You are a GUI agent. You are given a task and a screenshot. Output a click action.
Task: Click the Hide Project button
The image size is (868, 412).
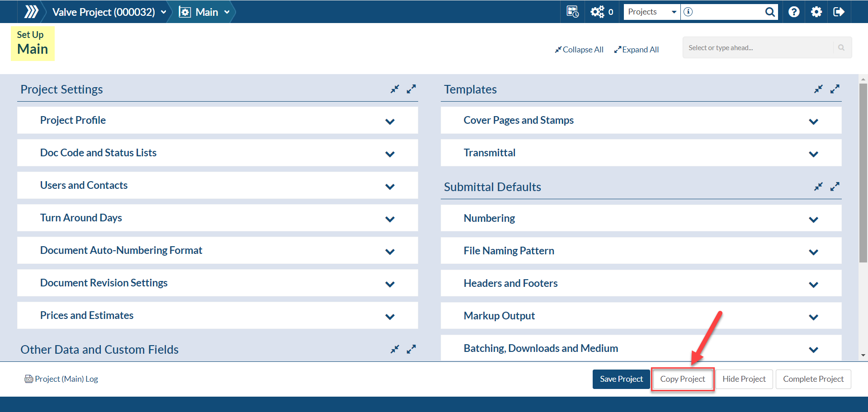tap(744, 379)
